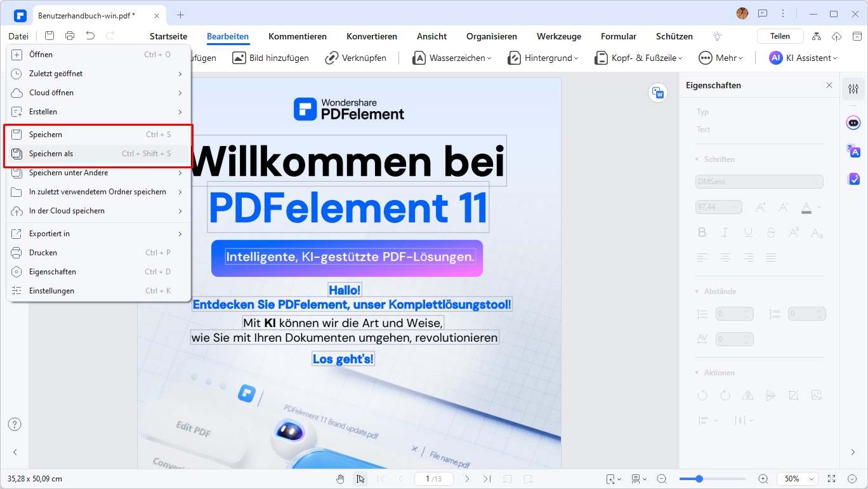Open Einstellungen from the Datei menu

point(98,291)
